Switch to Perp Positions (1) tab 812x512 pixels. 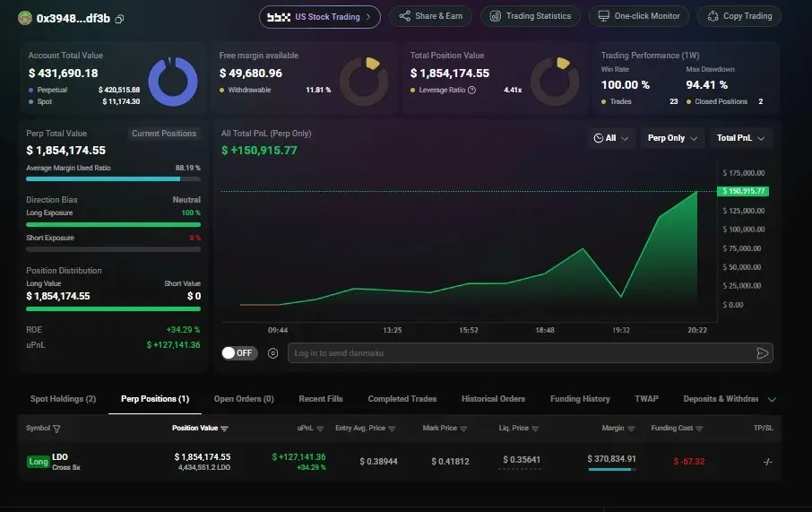pyautogui.click(x=155, y=398)
